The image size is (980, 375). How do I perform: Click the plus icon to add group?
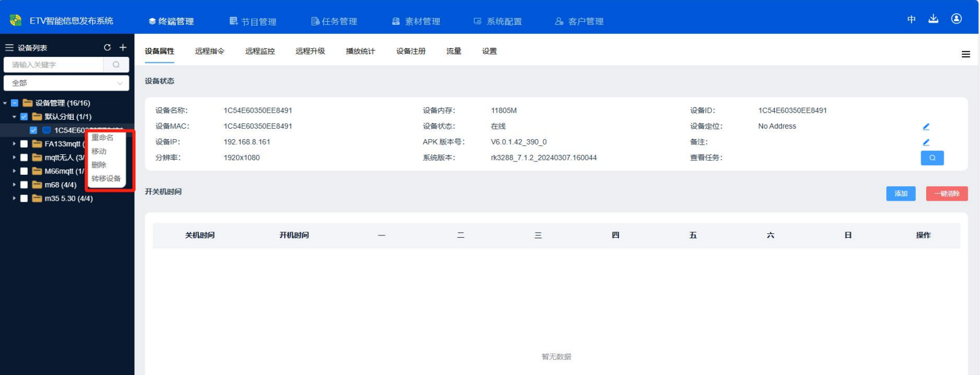[123, 47]
